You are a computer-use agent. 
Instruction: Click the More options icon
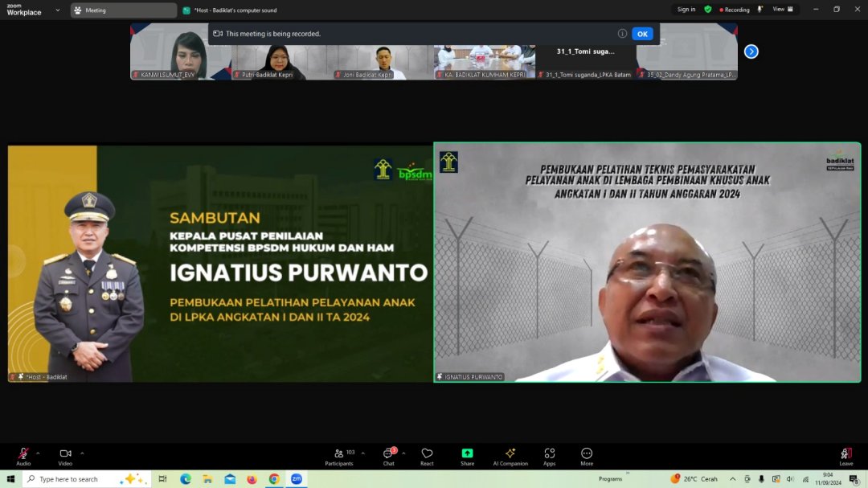point(587,456)
